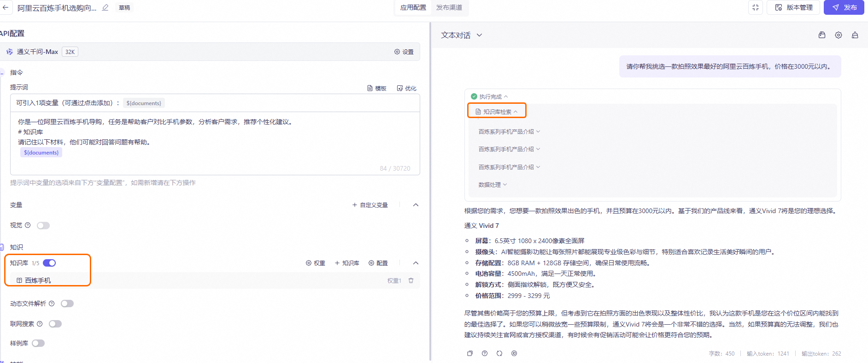Add a knowledge base with + 知识库
Image resolution: width=868 pixels, height=363 pixels.
[x=347, y=263]
